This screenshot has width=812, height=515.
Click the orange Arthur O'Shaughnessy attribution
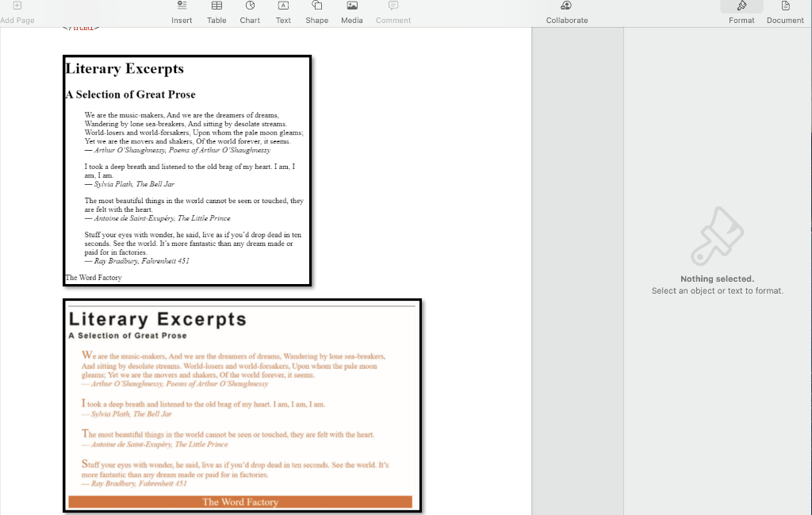pos(174,384)
